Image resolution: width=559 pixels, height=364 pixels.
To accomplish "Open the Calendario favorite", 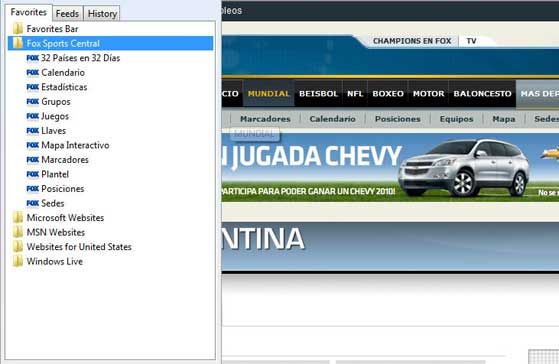I will (x=63, y=73).
